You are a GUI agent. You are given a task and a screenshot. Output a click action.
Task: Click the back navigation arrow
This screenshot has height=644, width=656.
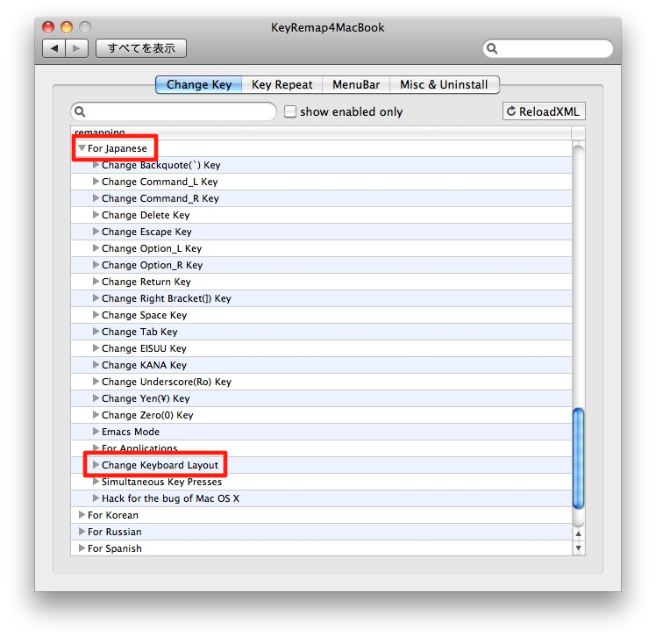[54, 49]
